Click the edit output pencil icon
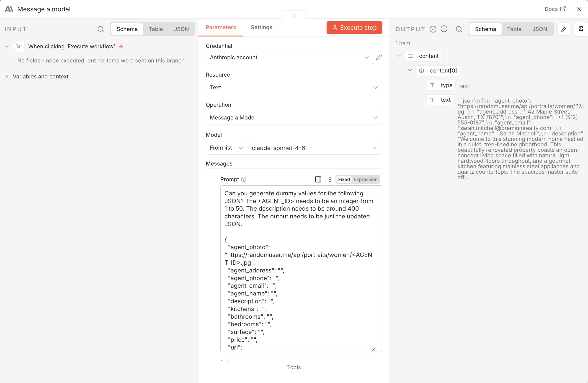 coord(564,29)
